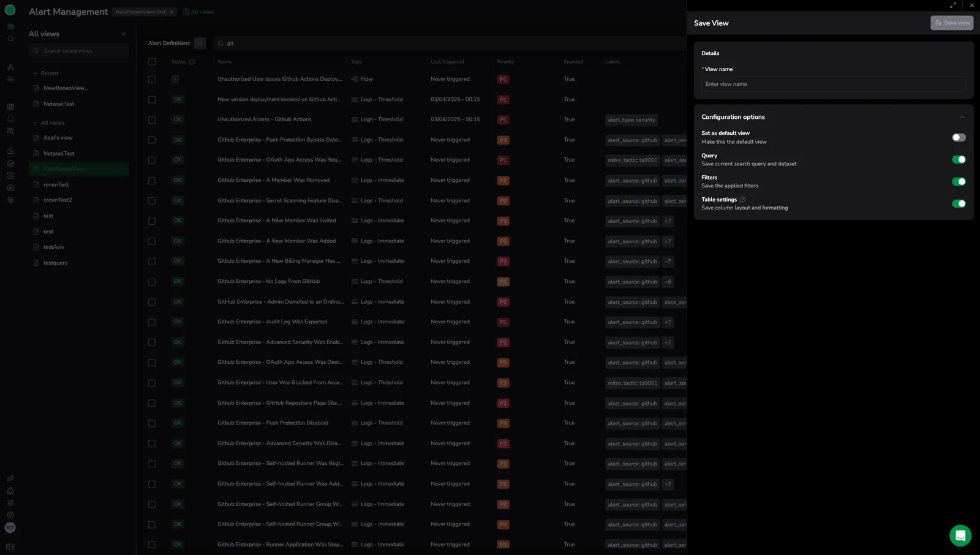Click the highlighted NewRonenView item in All views
The image size is (980, 555).
coord(79,169)
